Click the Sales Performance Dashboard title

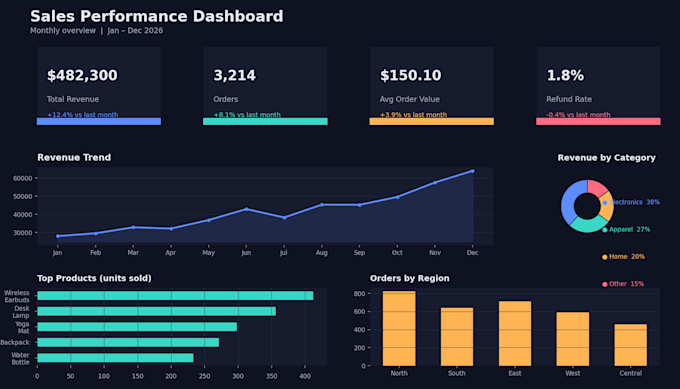pyautogui.click(x=157, y=16)
